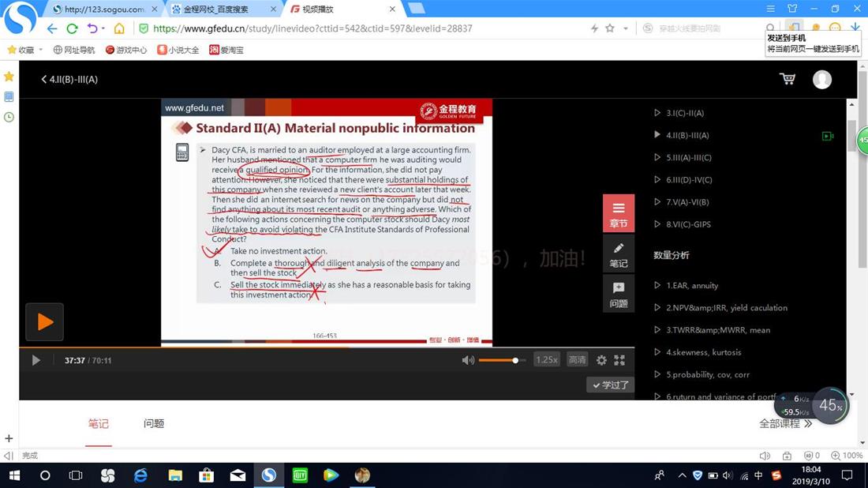Toggle 高清 HD quality button
The height and width of the screenshot is (488, 868).
click(577, 360)
